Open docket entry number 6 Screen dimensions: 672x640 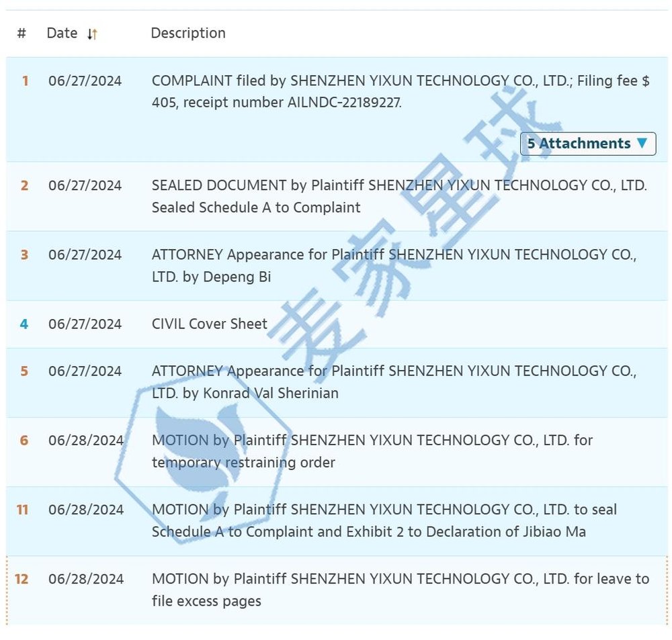point(24,441)
